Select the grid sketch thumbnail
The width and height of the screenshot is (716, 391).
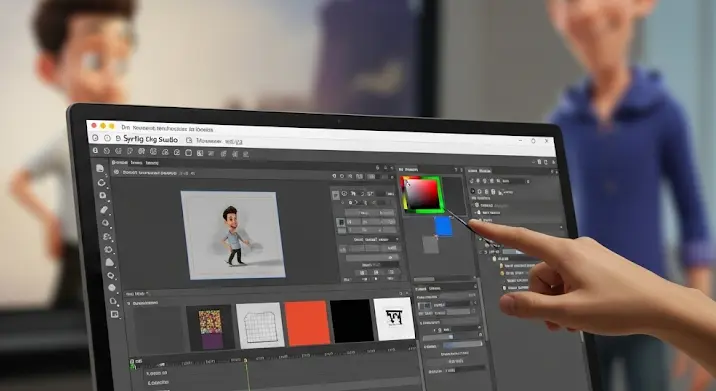(260, 326)
